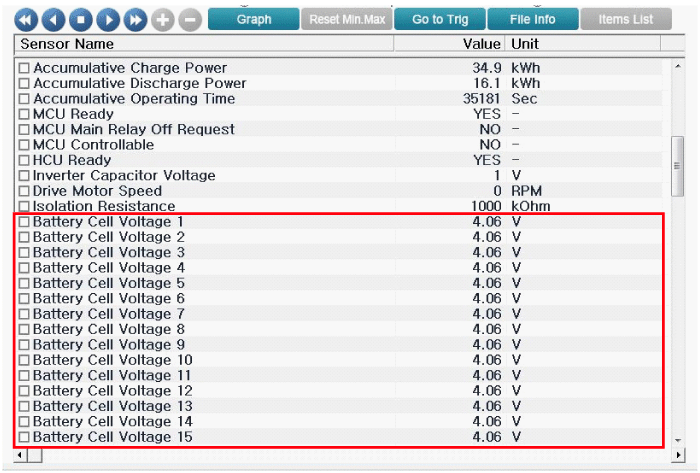Tick the Drive Motor Speed checkbox
The image size is (700, 473).
[25, 191]
